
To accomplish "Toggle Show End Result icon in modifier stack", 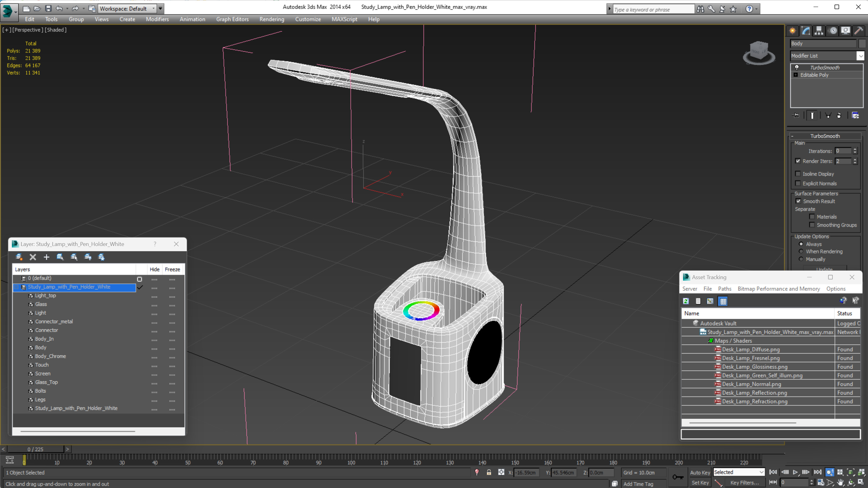I will coord(812,116).
